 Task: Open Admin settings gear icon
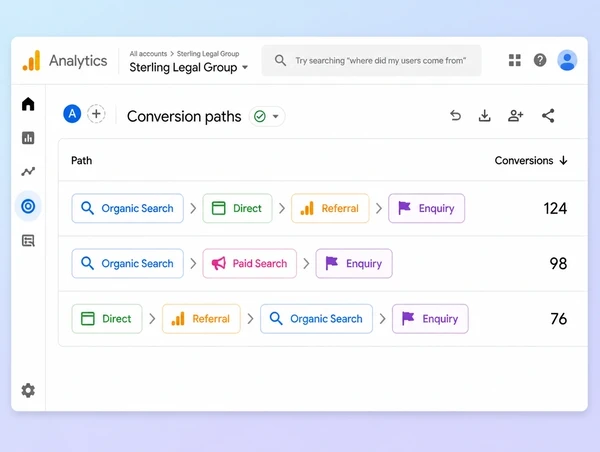[x=28, y=390]
